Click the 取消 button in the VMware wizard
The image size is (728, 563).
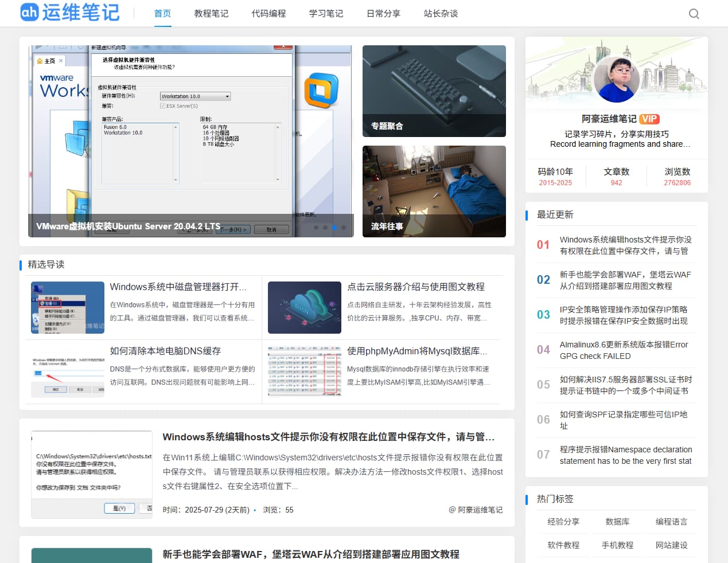click(271, 229)
